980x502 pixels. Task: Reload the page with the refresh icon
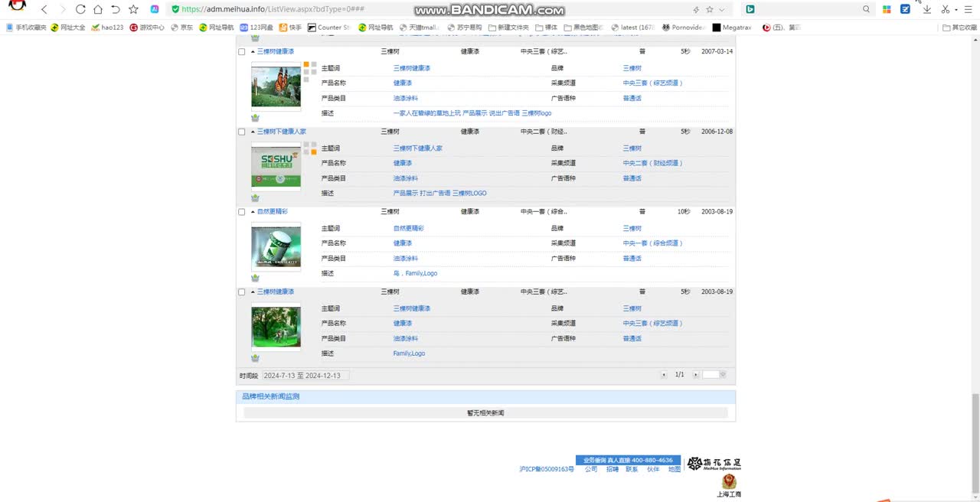(80, 9)
